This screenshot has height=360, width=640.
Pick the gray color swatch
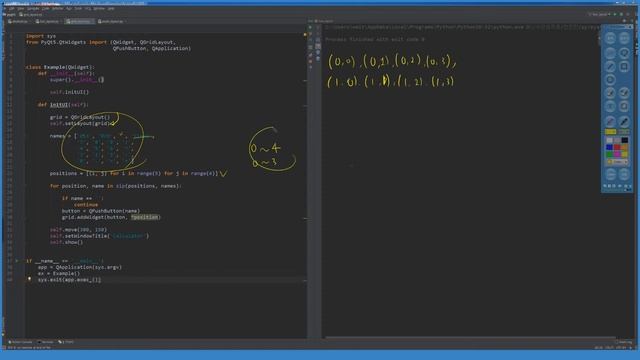click(617, 140)
